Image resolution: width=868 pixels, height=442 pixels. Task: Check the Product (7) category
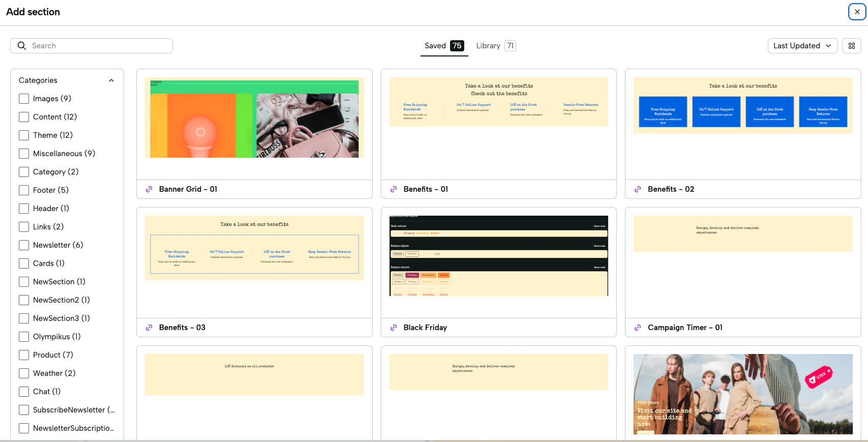tap(24, 355)
